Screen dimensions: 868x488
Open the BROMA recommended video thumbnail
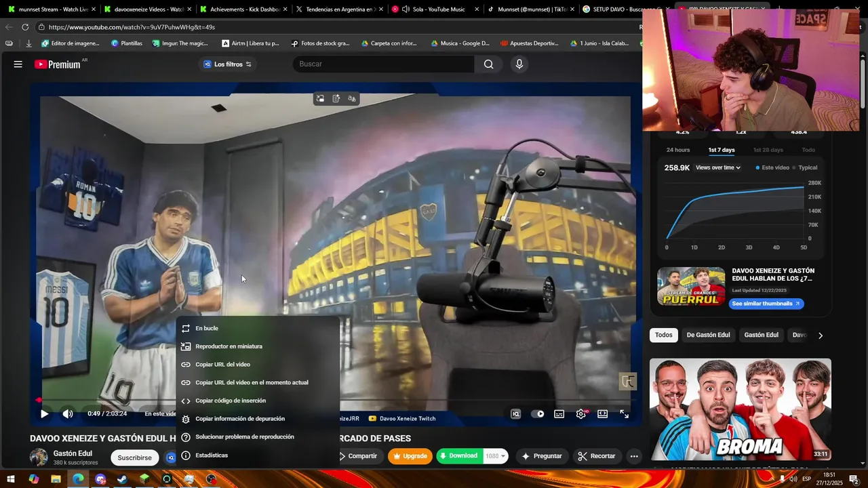(741, 409)
